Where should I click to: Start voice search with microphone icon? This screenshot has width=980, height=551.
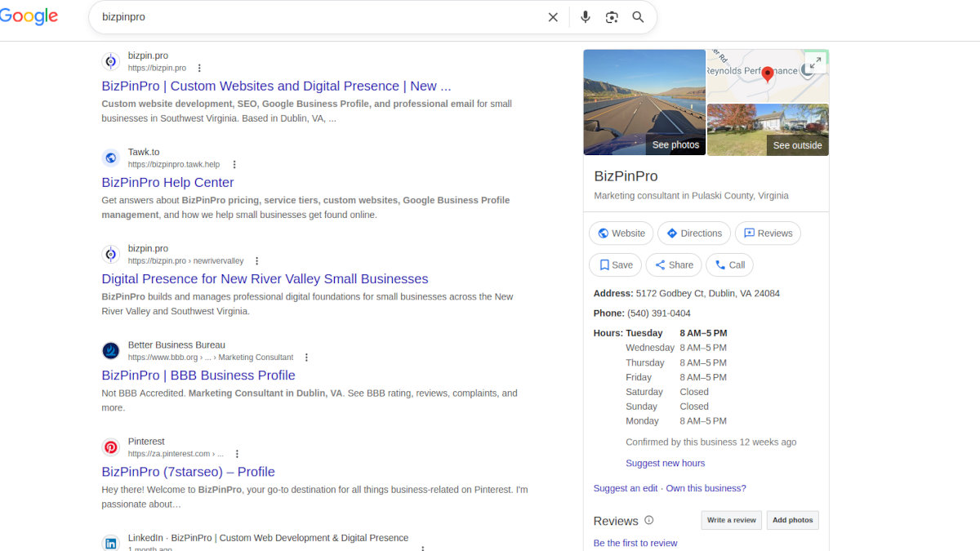click(x=586, y=17)
